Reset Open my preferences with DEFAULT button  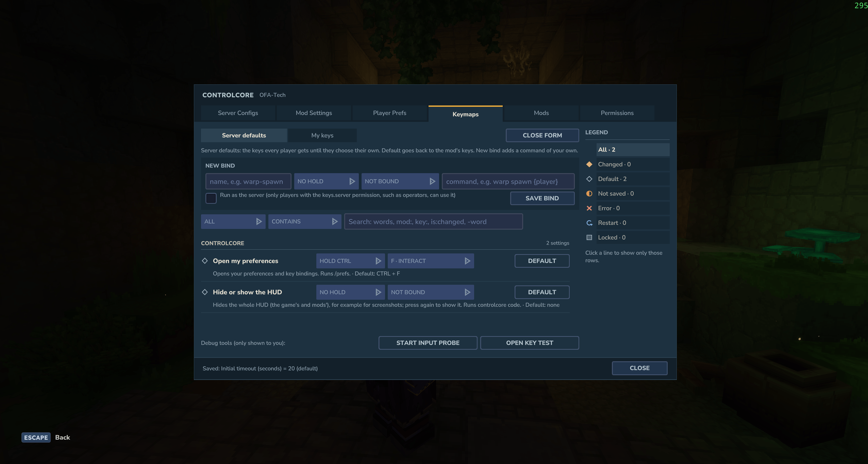[x=542, y=261]
